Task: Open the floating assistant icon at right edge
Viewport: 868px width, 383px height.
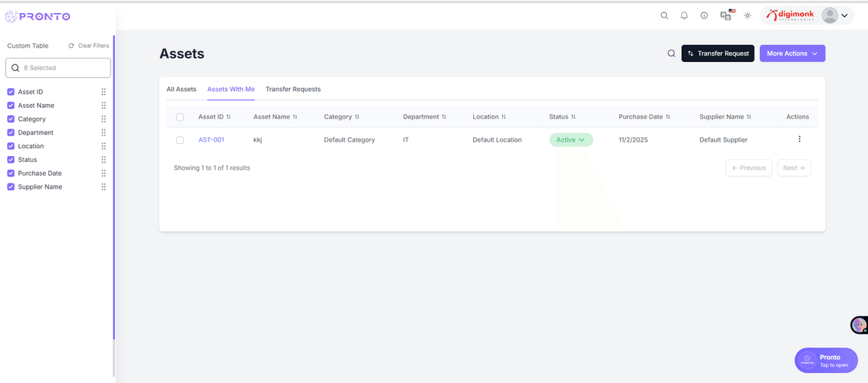Action: tap(859, 325)
